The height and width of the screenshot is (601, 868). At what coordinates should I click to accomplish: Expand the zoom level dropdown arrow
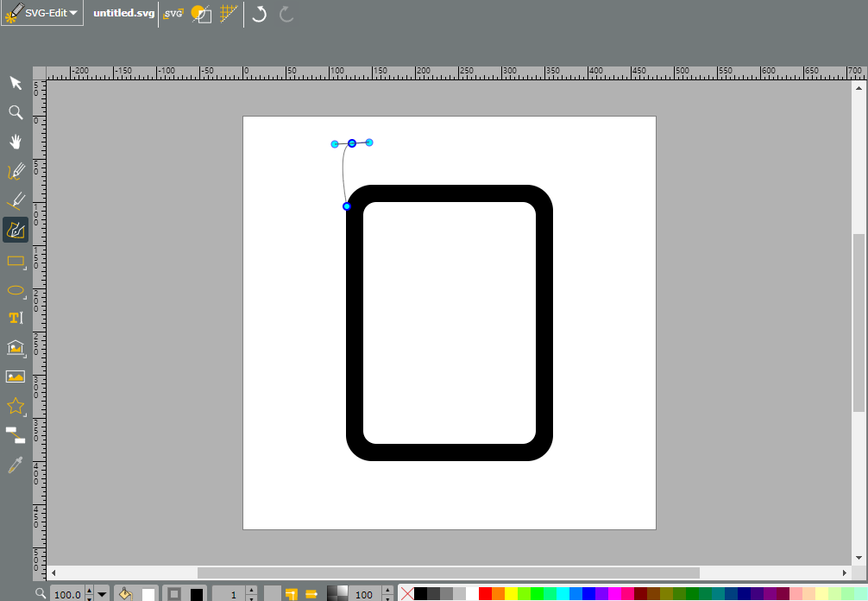[x=102, y=594]
